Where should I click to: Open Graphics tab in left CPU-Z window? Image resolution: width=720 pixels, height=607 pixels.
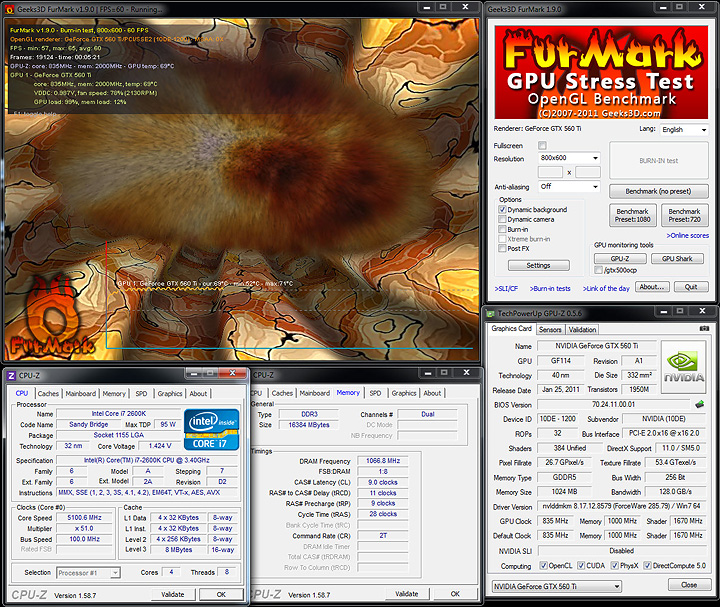pos(170,393)
